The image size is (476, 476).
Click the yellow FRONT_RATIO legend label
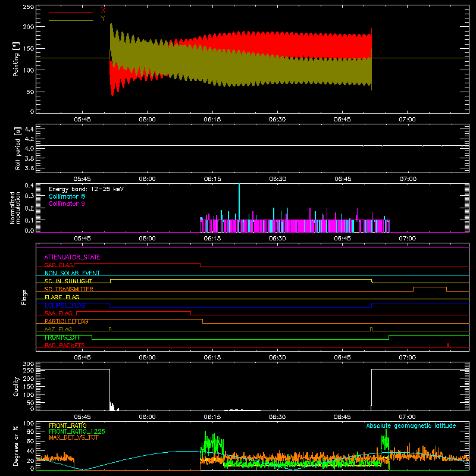click(68, 425)
